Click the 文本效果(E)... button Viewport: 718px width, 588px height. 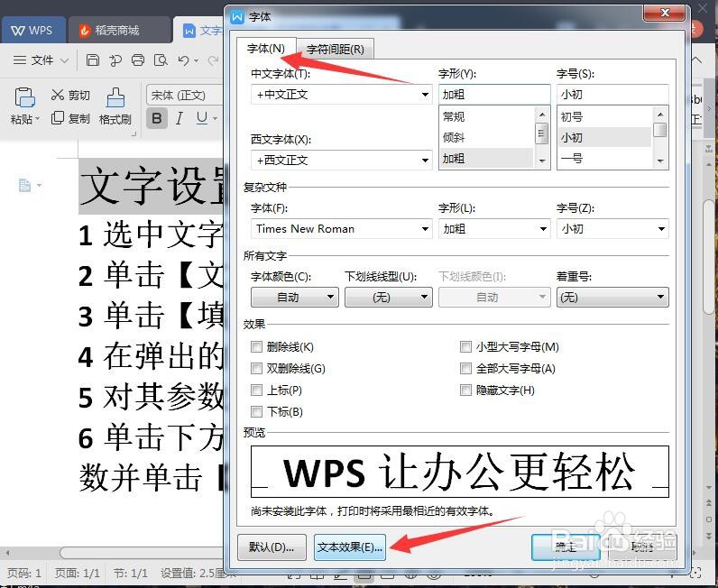click(x=350, y=547)
